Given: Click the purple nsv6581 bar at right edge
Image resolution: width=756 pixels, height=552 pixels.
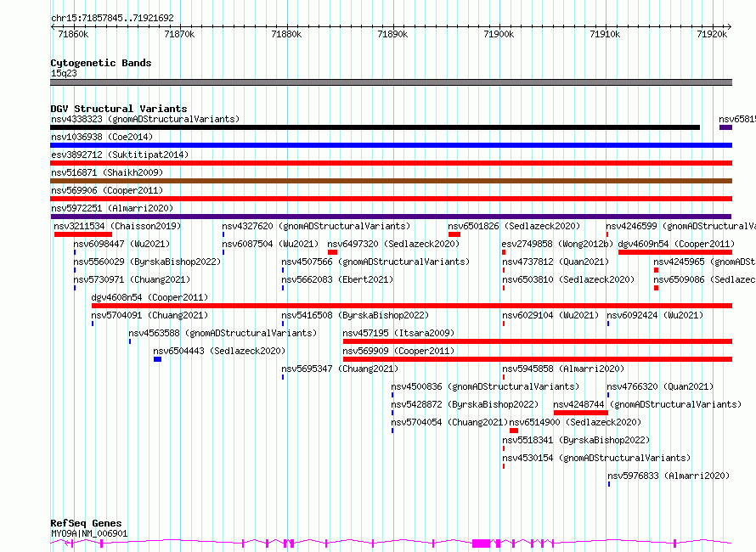Looking at the screenshot, I should [x=725, y=127].
